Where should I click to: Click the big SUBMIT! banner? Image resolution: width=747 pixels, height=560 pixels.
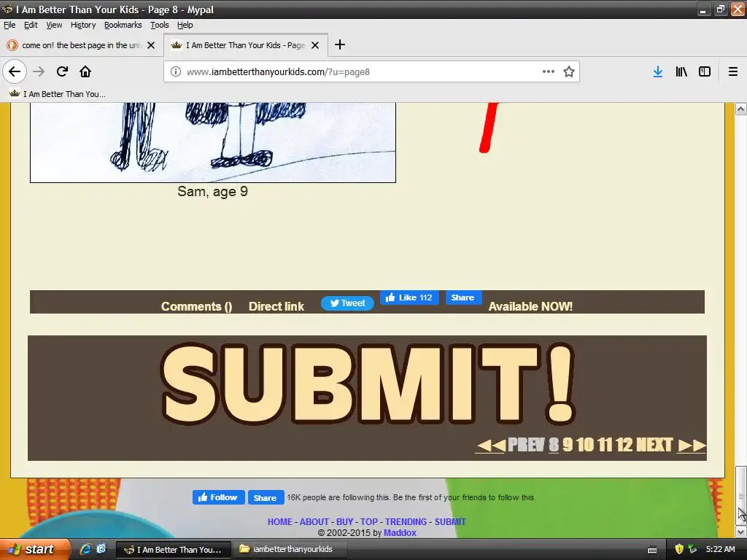pos(368,384)
